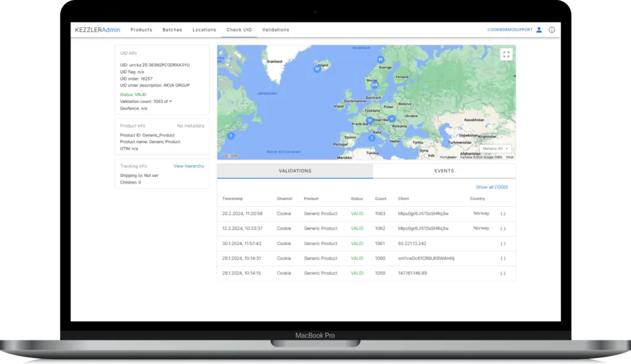The height and width of the screenshot is (364, 631).
Task: Open the Markers: All dropdown
Action: [495, 148]
